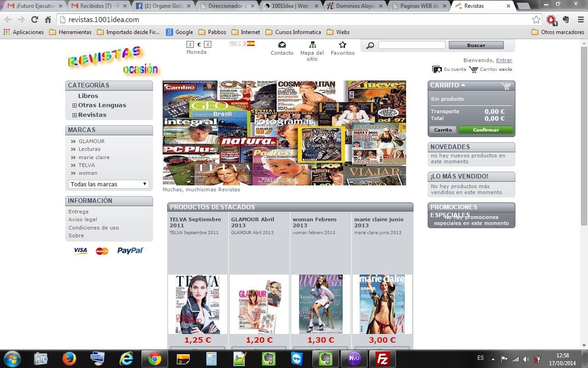The width and height of the screenshot is (588, 368).
Task: Launch Firefox from the taskbar
Action: point(69,359)
